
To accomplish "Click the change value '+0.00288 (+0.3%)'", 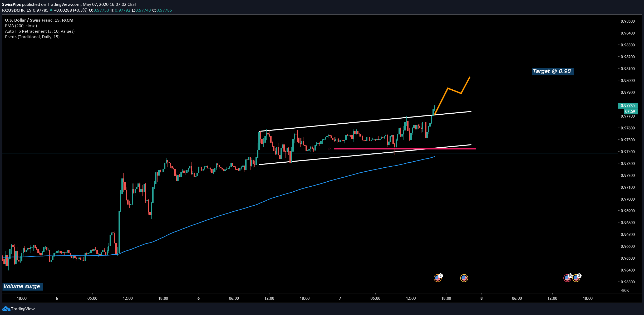I will click(x=71, y=10).
